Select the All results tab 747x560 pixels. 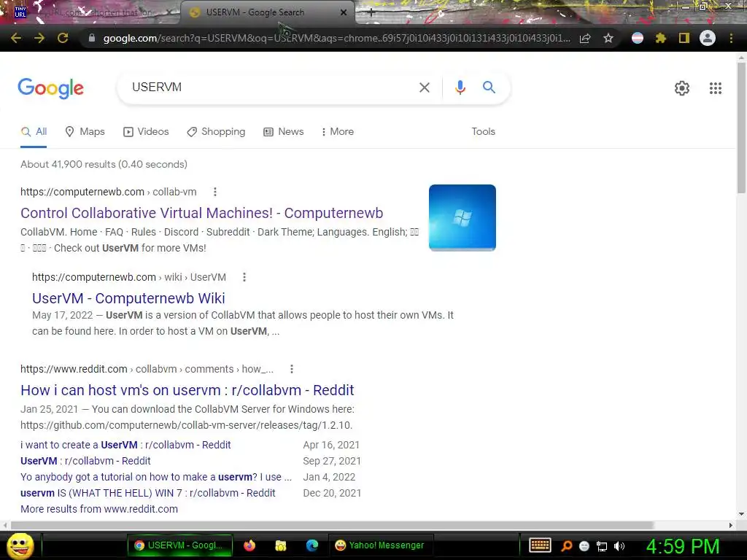tap(34, 132)
